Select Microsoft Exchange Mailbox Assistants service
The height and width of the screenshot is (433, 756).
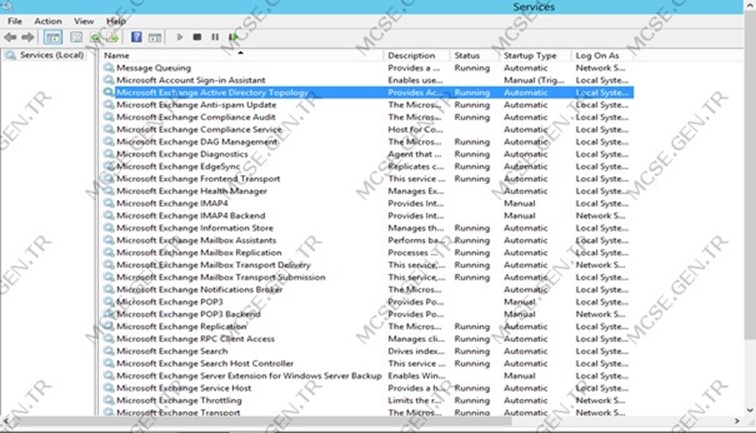click(x=196, y=240)
